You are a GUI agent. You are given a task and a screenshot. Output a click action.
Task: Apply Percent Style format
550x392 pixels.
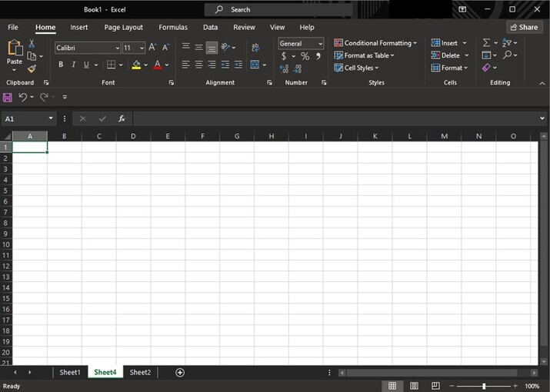pyautogui.click(x=305, y=56)
